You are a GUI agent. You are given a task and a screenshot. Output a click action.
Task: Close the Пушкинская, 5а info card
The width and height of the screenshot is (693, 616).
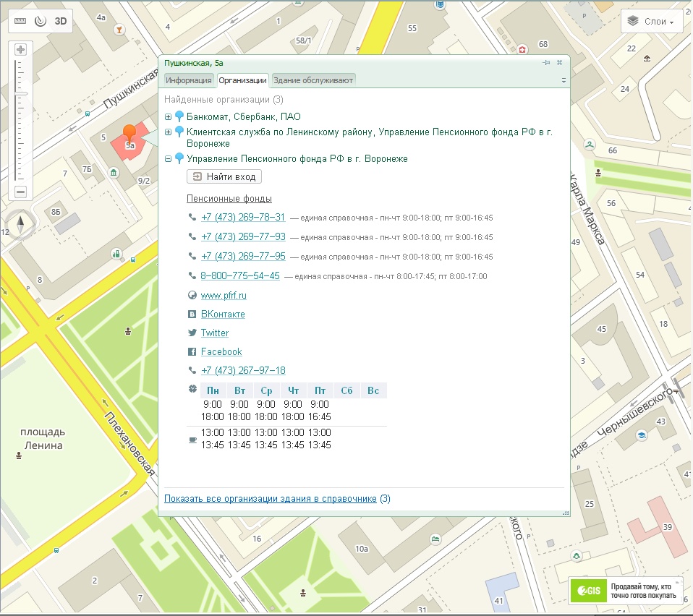coord(559,63)
